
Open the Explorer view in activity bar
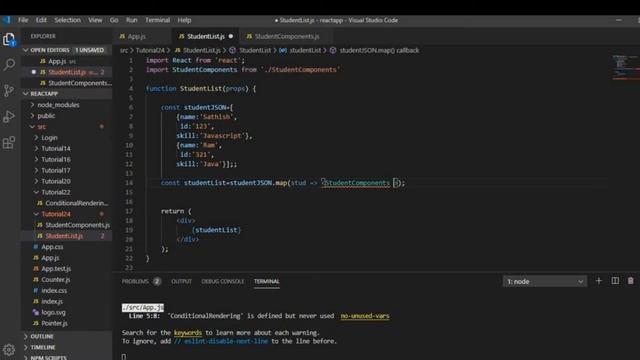point(9,40)
